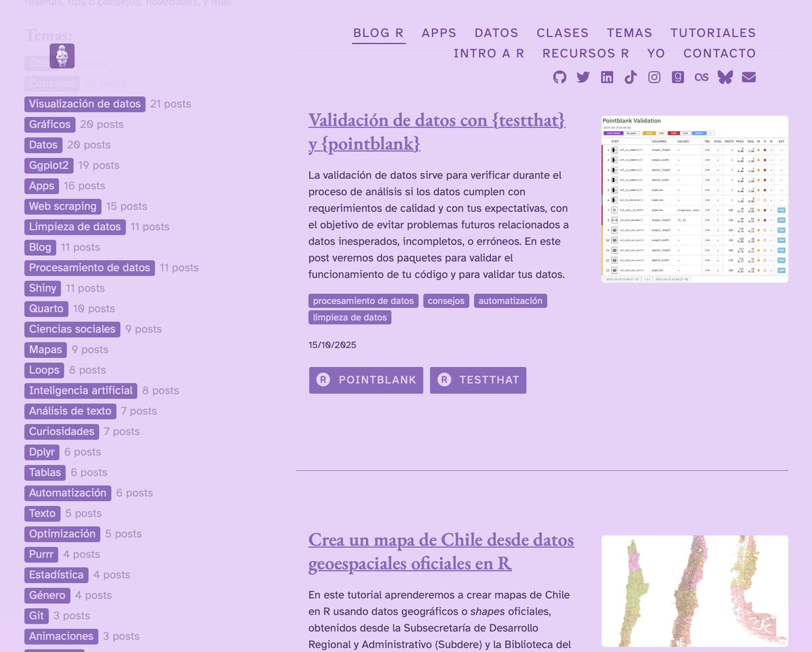Select the 'Ciencias sociales' topic tag
The height and width of the screenshot is (652, 812).
pos(72,329)
